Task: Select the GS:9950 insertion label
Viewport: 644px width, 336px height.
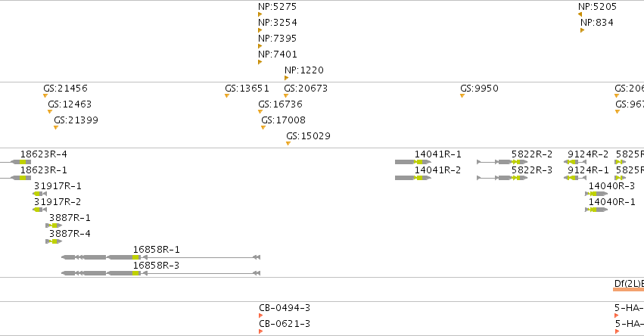Action: 479,89
